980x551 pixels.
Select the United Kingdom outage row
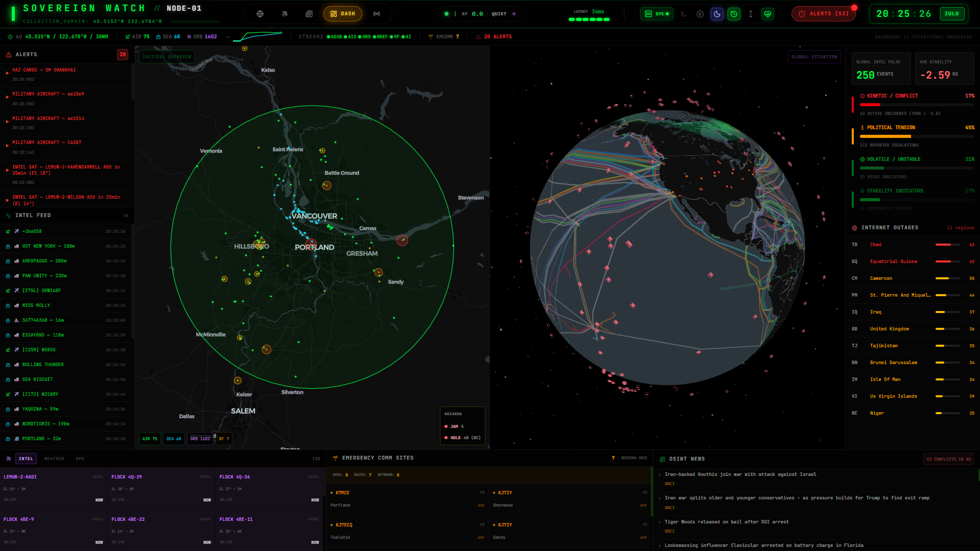coord(913,329)
